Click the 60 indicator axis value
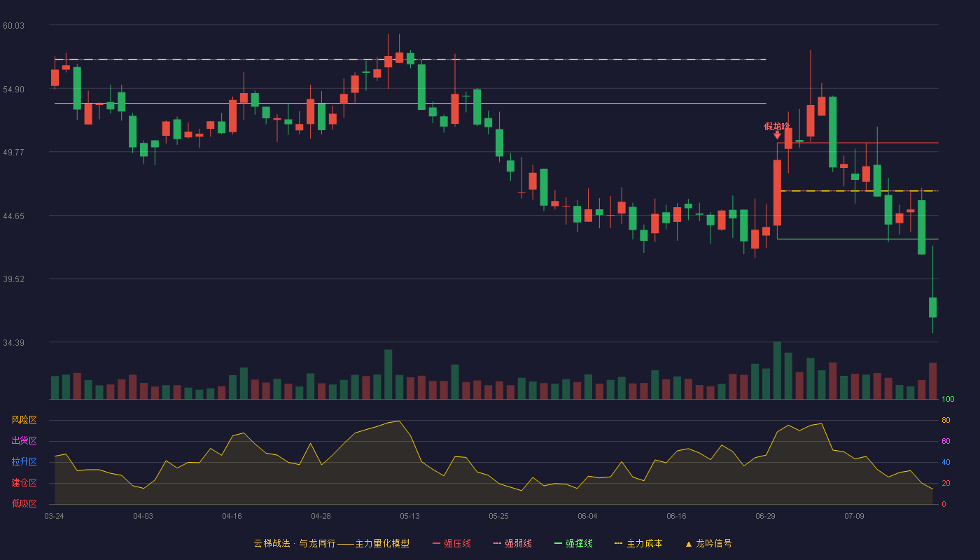This screenshot has height=560, width=980. pyautogui.click(x=946, y=441)
